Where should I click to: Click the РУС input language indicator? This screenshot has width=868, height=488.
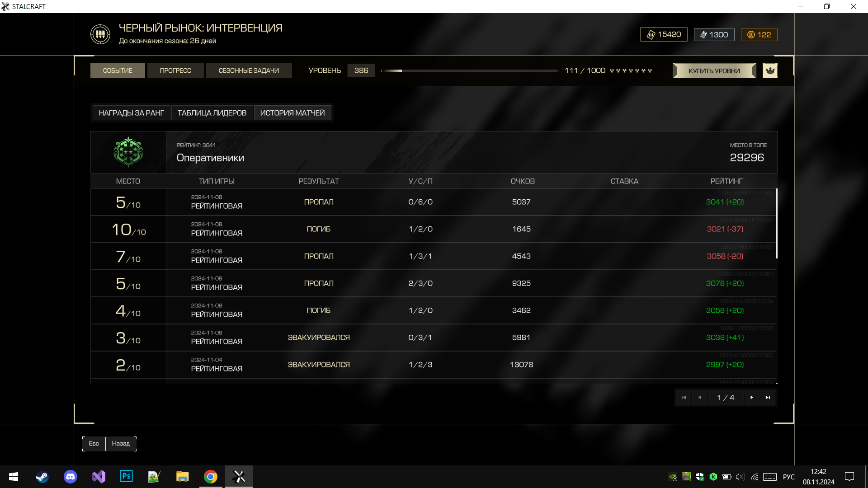pyautogui.click(x=789, y=477)
